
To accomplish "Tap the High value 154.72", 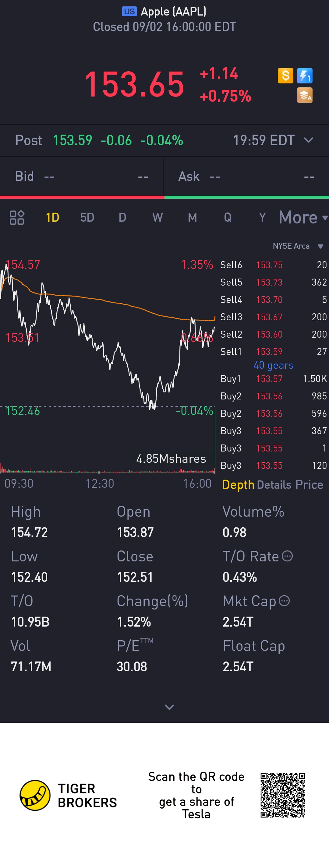I will pyautogui.click(x=29, y=532).
